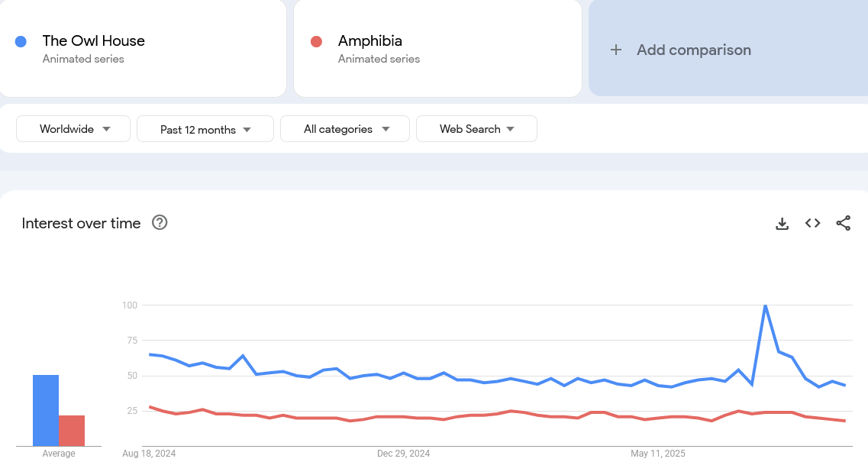The image size is (868, 462).
Task: Click the Interest over time heading
Action: click(x=82, y=223)
